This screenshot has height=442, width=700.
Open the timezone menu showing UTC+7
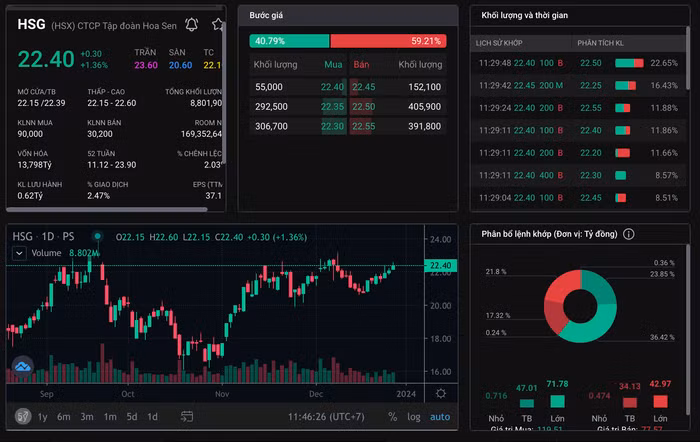tap(323, 416)
